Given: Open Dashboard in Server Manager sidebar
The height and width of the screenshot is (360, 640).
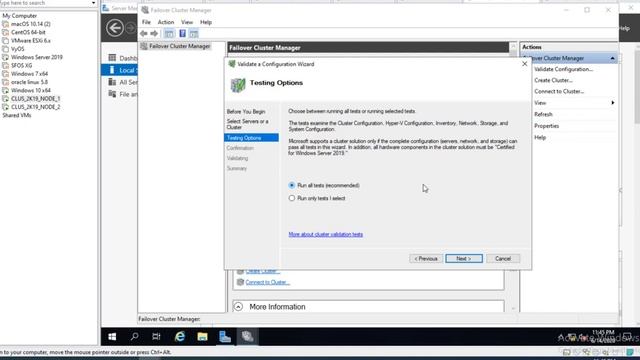Looking at the screenshot, I should point(122,58).
